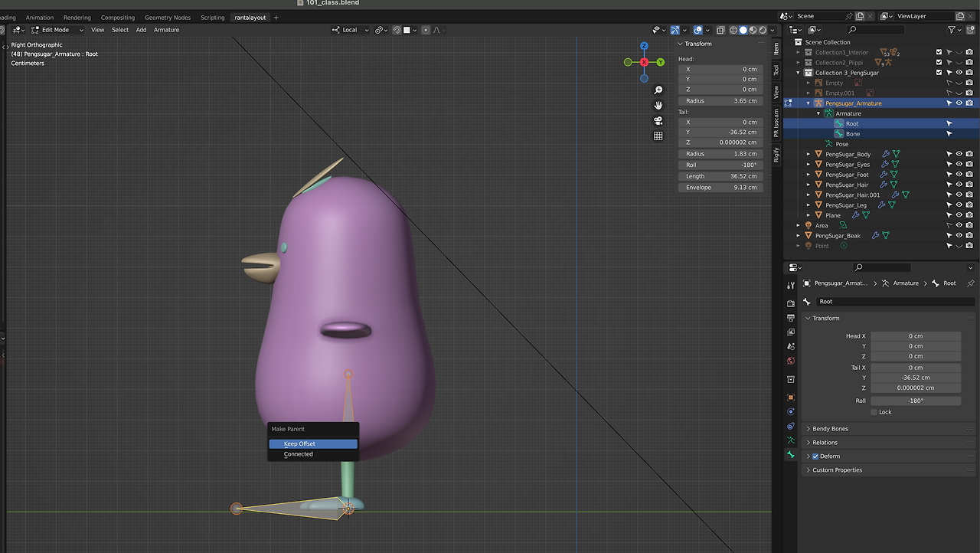Hide PengSugar_Body with its eye icon
980x553 pixels.
click(959, 154)
